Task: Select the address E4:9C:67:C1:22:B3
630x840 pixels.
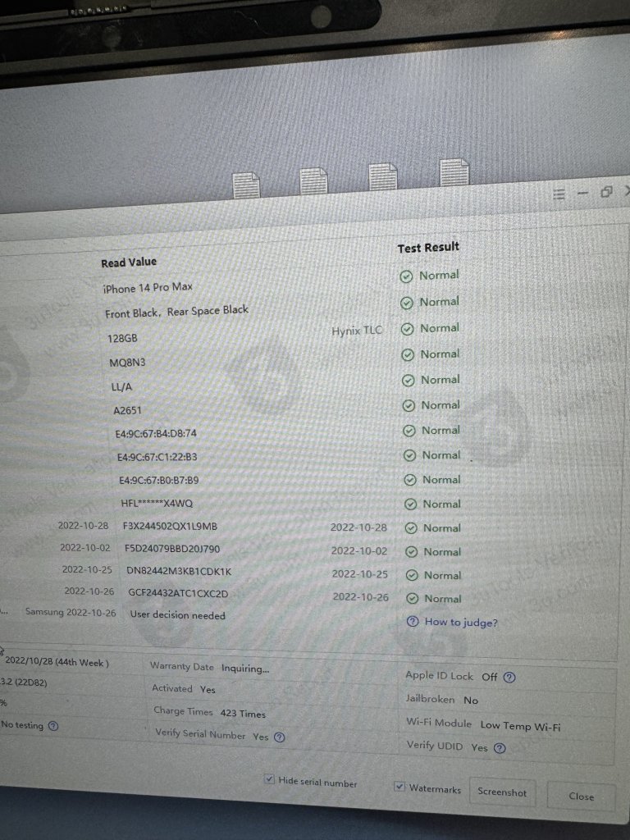Action: [157, 457]
